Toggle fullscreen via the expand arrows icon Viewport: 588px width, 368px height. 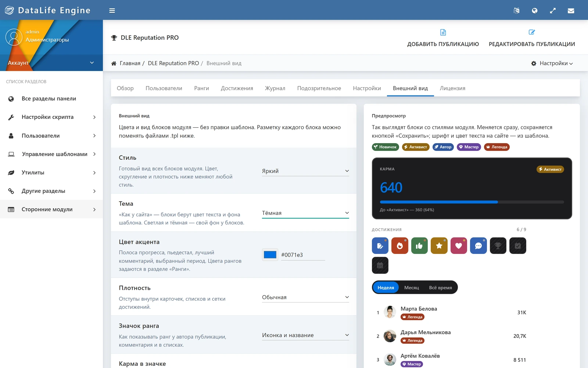point(553,11)
